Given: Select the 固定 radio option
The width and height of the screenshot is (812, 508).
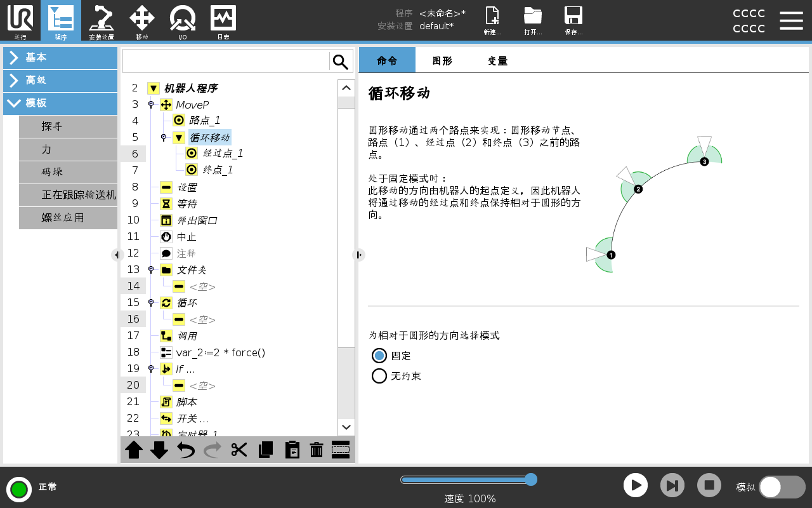Looking at the screenshot, I should (x=379, y=356).
